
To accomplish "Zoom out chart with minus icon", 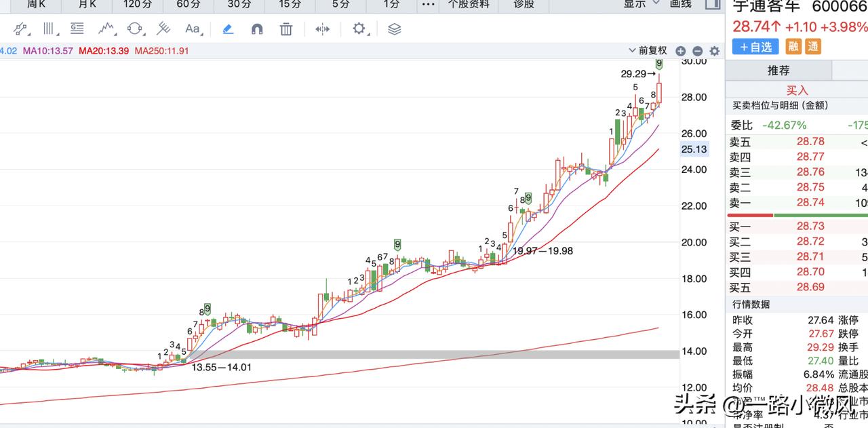I will click(697, 51).
